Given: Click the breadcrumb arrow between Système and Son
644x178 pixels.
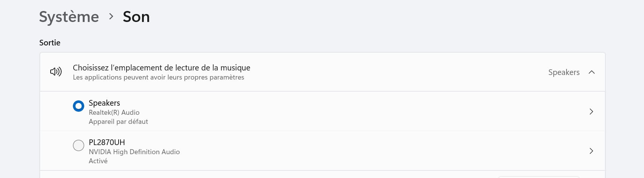Looking at the screenshot, I should coord(111,16).
